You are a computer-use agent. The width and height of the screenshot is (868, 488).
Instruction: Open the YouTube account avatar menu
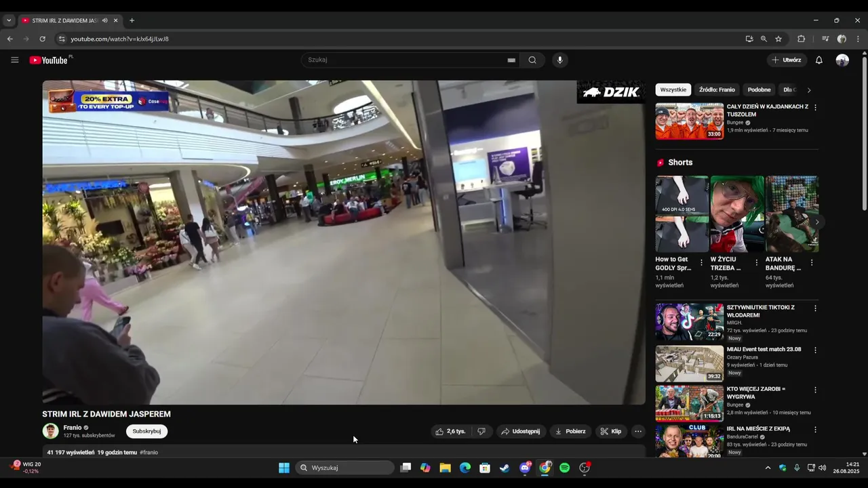pos(842,60)
